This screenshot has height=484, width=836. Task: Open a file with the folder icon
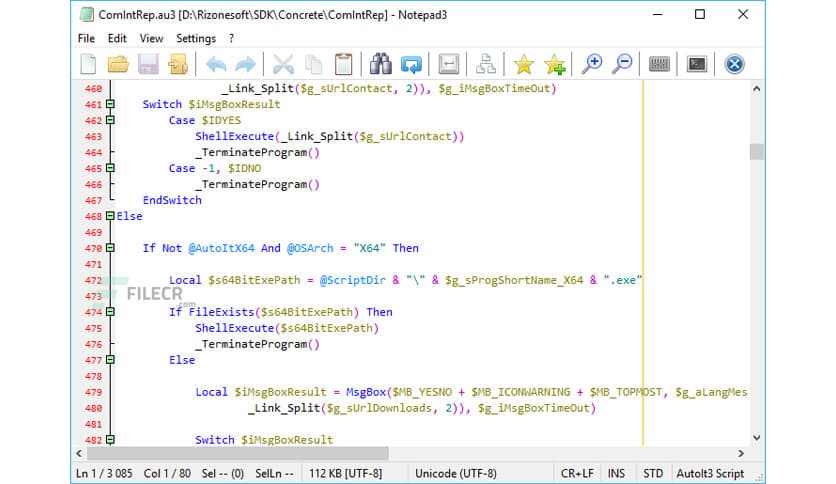click(119, 64)
